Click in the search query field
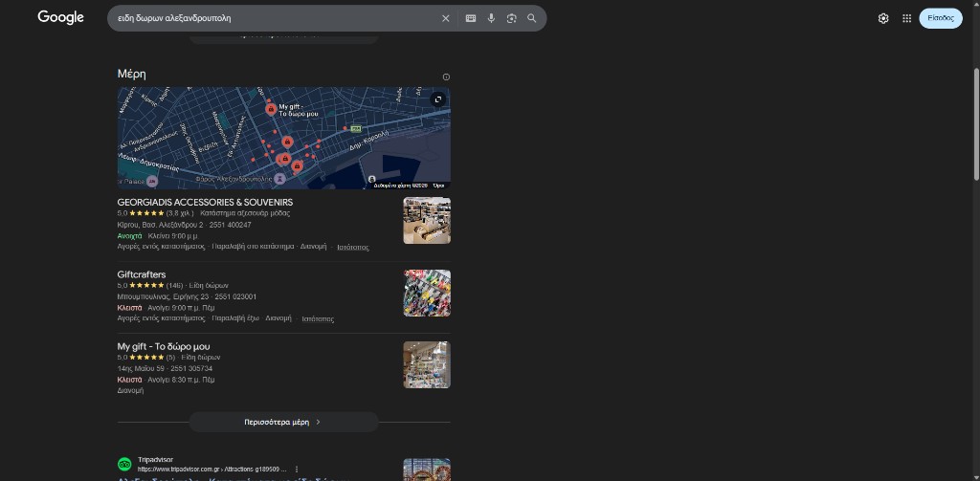 [275, 18]
